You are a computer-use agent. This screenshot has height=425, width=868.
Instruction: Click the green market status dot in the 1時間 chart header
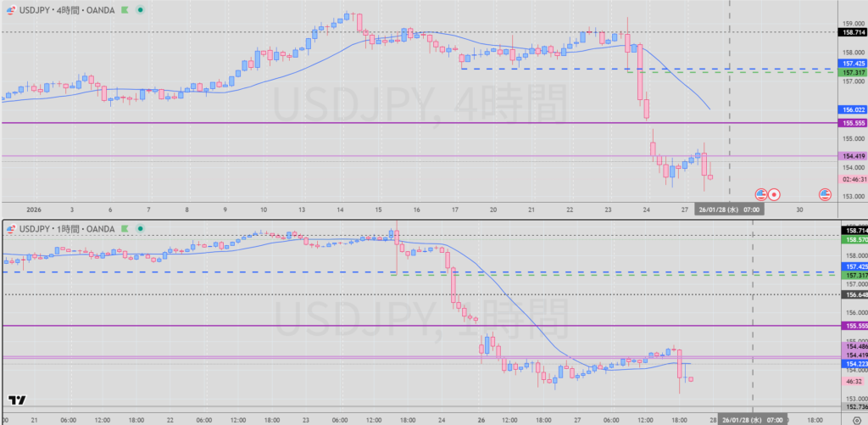tap(139, 228)
